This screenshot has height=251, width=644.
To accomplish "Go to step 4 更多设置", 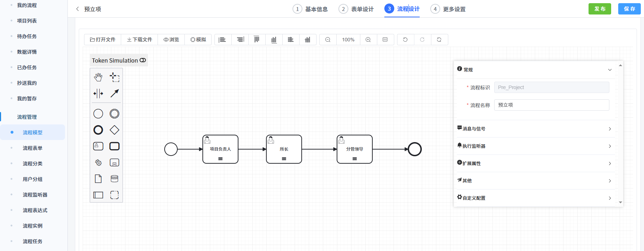I will [x=448, y=9].
